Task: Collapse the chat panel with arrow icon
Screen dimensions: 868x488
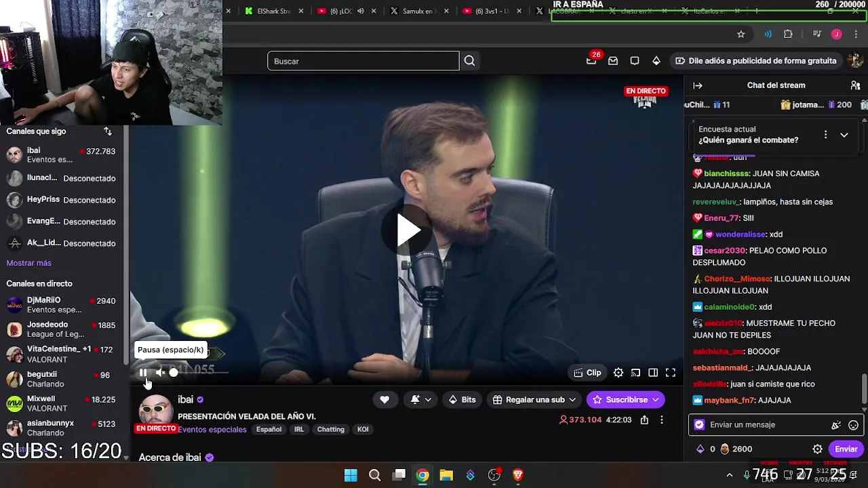Action: (698, 85)
